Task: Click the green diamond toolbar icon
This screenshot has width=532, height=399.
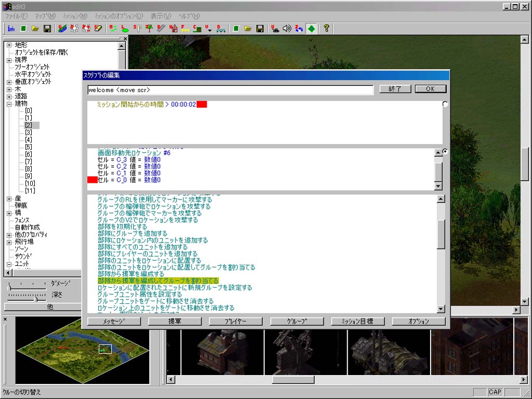Action: pos(311,28)
